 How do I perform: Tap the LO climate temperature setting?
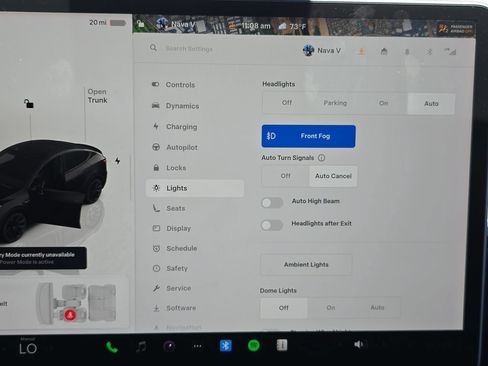[x=28, y=349]
